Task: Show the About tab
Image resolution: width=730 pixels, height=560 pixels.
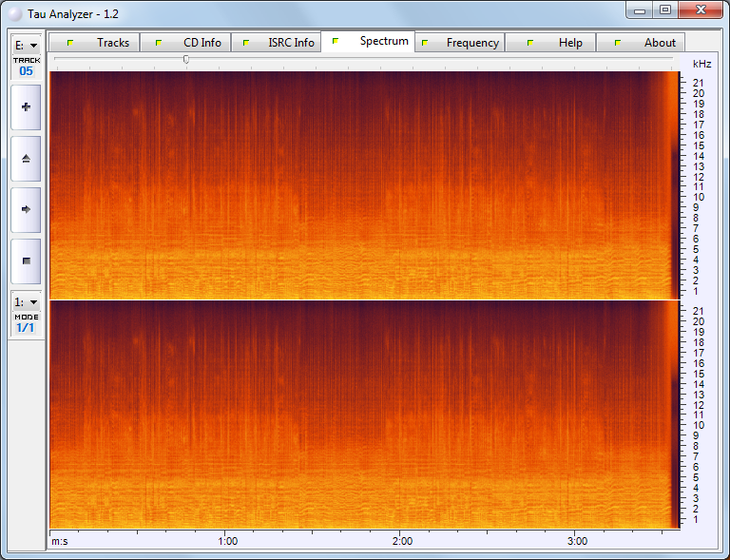Action: 644,43
